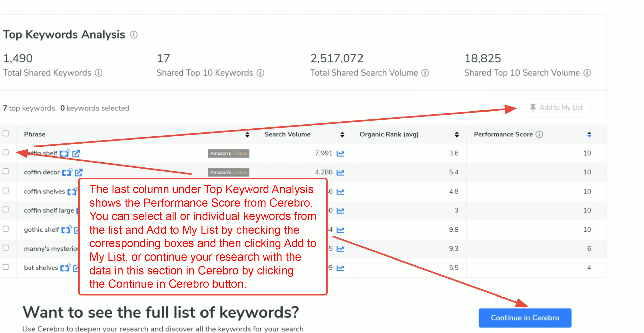Click info icon next to Shared Top 10 Keywords
The width and height of the screenshot is (644, 333).
[x=260, y=73]
